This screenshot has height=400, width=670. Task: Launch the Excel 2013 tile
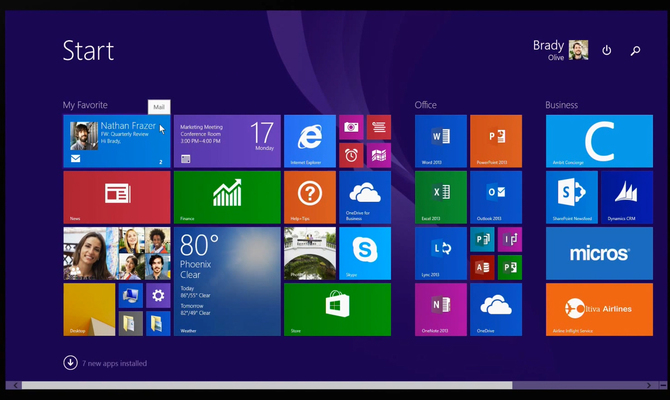pyautogui.click(x=441, y=197)
